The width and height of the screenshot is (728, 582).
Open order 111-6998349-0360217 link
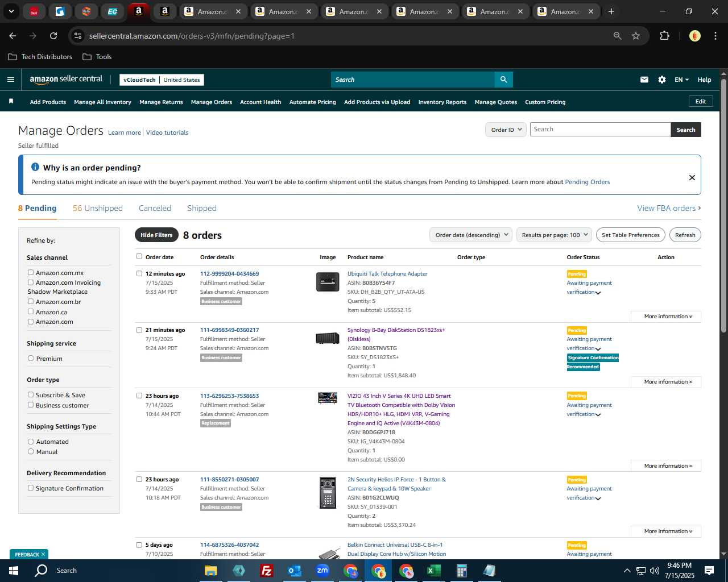pyautogui.click(x=229, y=330)
